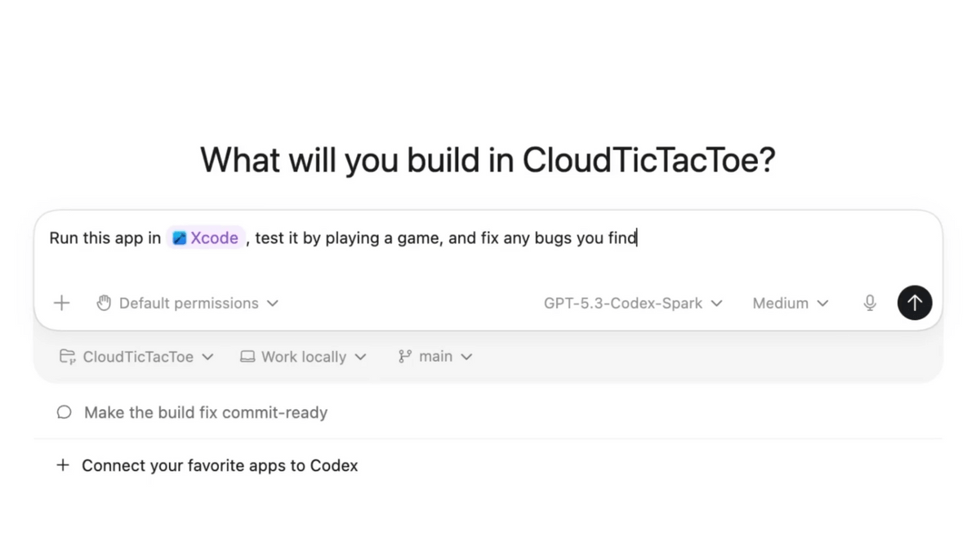Screen dimensions: 980x551
Task: Click the chevron next to Default permissions
Action: (273, 303)
